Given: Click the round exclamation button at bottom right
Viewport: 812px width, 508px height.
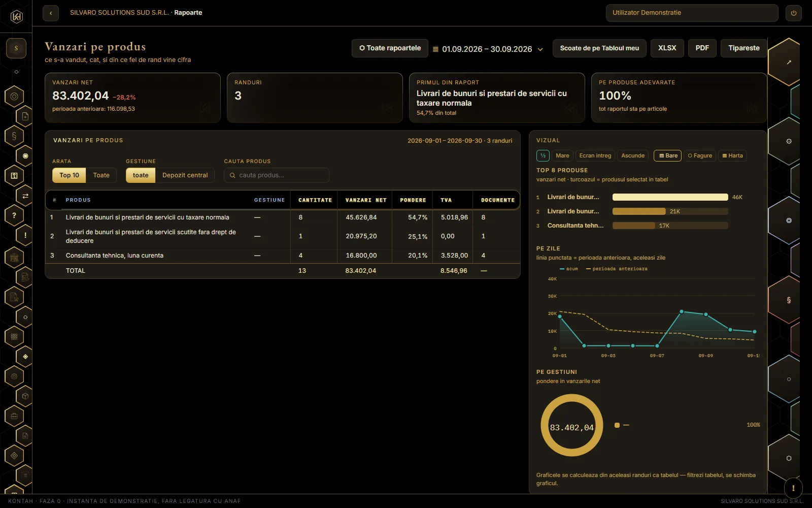Looking at the screenshot, I should (793, 488).
